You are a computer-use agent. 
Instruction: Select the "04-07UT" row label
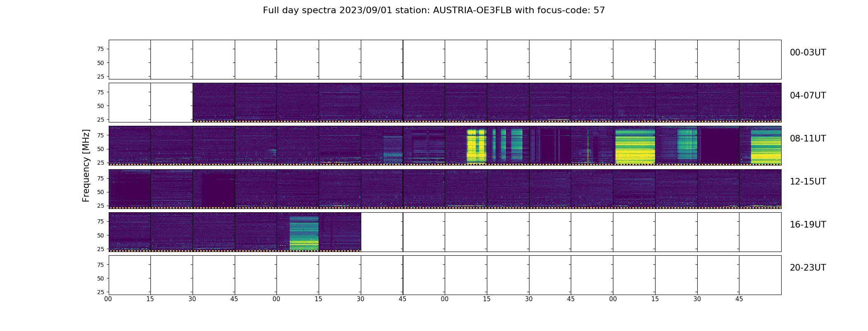pyautogui.click(x=808, y=96)
